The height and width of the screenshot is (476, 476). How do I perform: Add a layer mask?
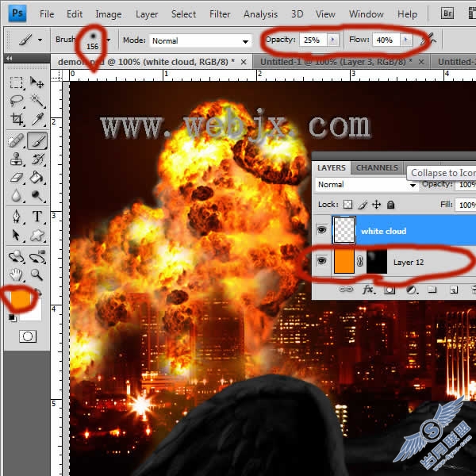[390, 290]
